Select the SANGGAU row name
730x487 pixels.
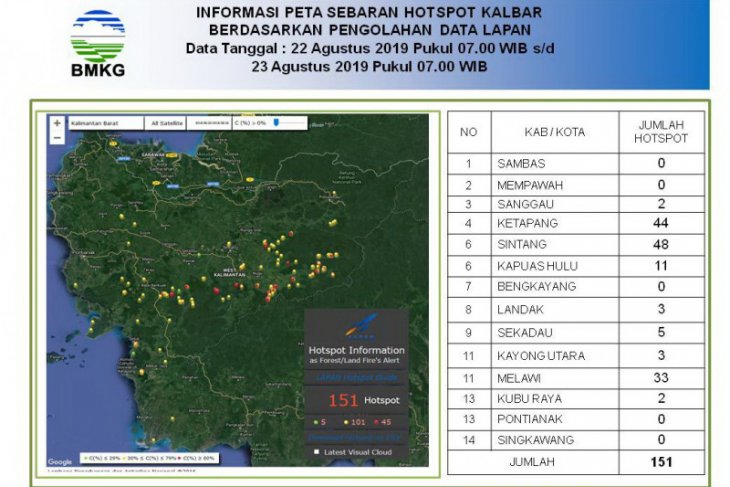click(525, 204)
